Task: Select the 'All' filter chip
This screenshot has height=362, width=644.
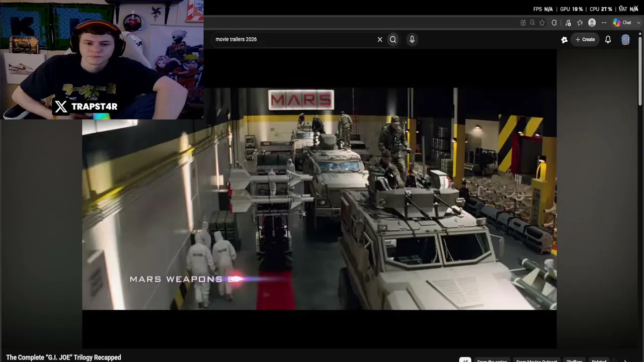Action: coord(465,360)
